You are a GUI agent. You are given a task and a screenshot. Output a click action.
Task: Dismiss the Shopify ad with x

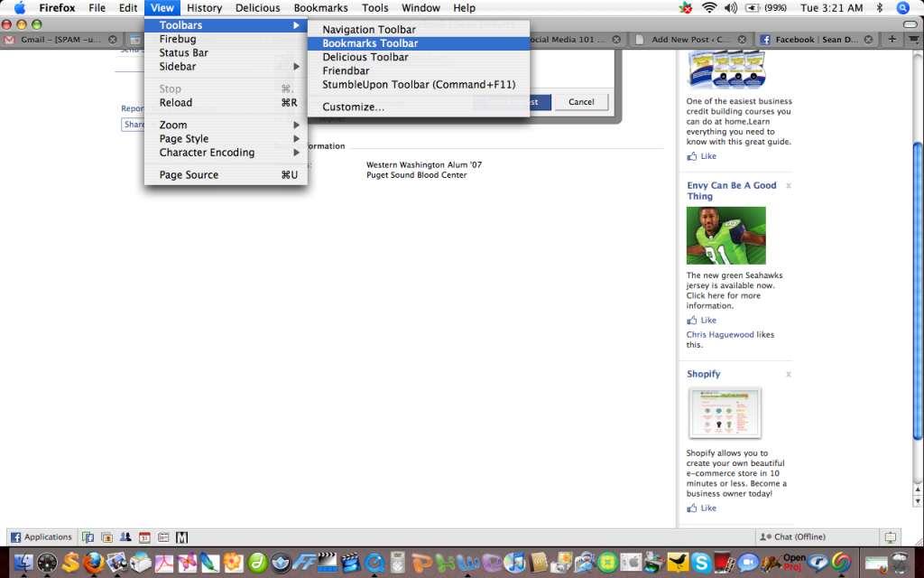click(x=788, y=375)
